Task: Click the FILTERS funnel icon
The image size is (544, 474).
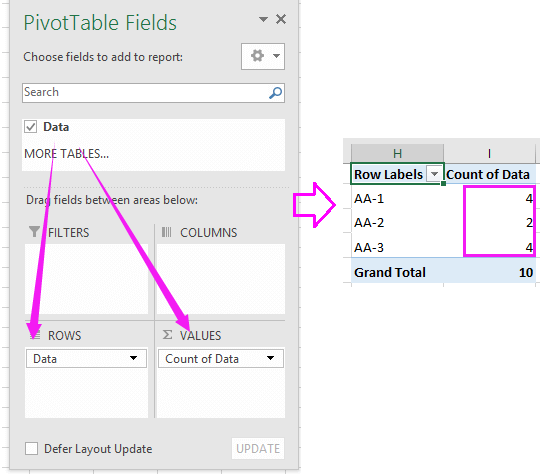Action: [x=34, y=231]
